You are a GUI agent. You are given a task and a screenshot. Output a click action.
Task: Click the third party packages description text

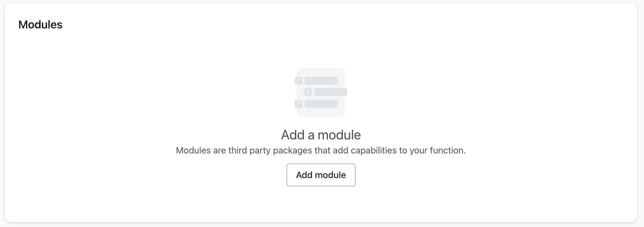click(321, 150)
